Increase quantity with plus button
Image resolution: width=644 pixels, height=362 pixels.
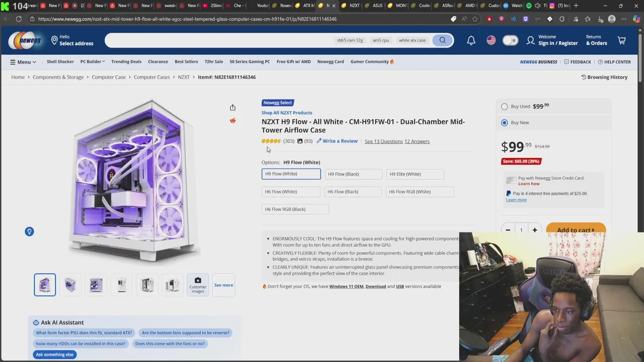click(534, 230)
